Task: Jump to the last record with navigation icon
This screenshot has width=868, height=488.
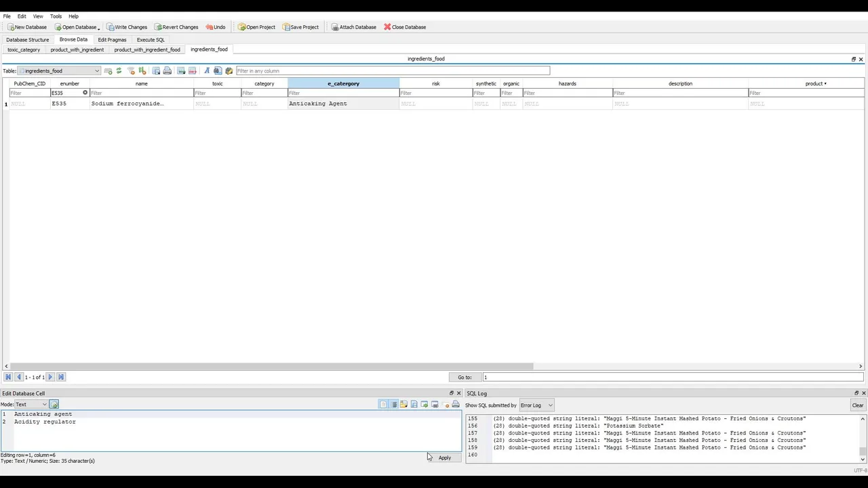Action: point(60,377)
